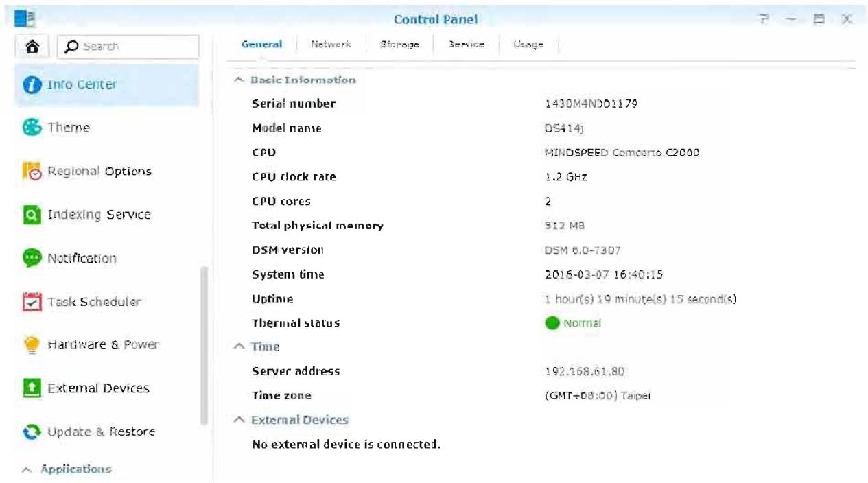Open External Devices via its green upload icon

(32, 388)
